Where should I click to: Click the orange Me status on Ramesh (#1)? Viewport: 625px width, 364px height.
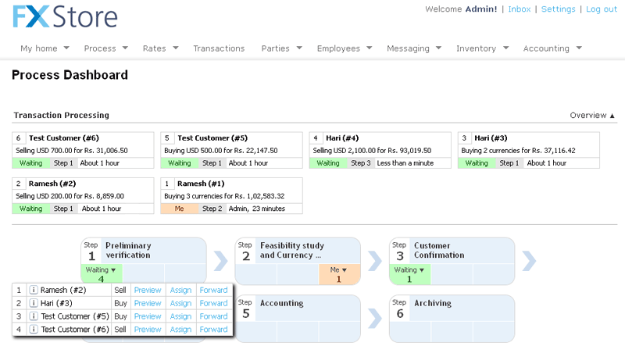pyautogui.click(x=179, y=209)
